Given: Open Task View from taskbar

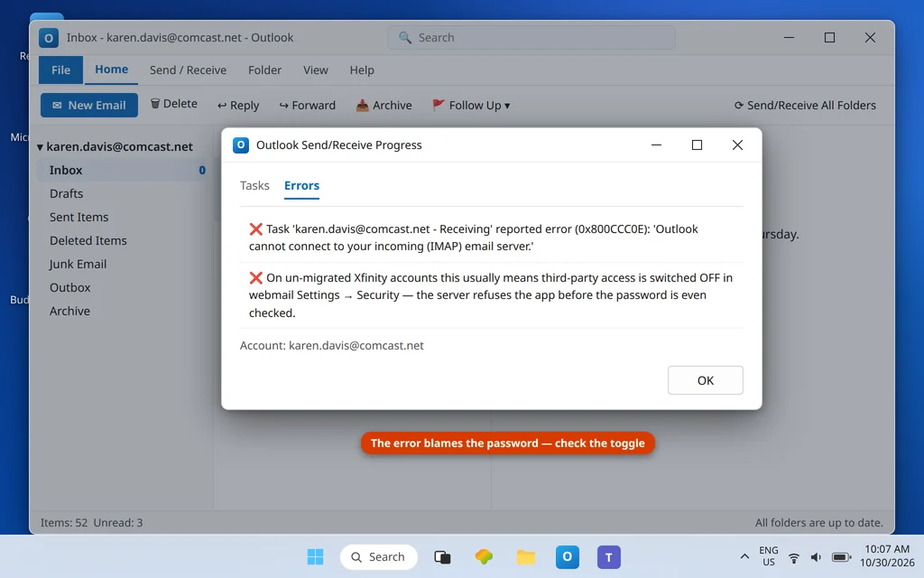Looking at the screenshot, I should pyautogui.click(x=442, y=556).
